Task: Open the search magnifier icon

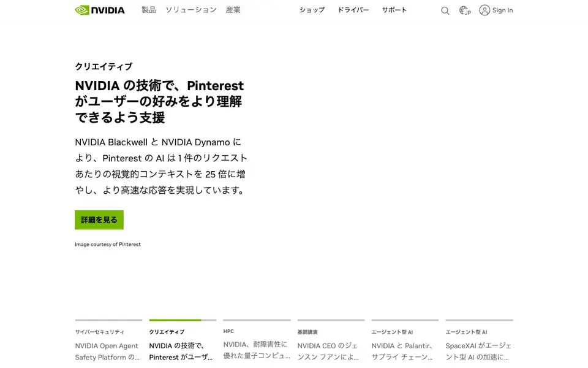Action: (x=445, y=10)
